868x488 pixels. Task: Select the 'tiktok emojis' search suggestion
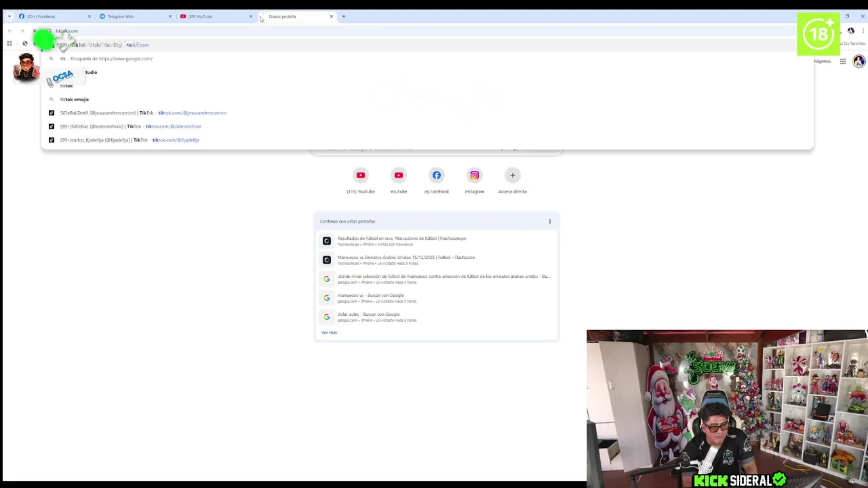tap(427, 99)
